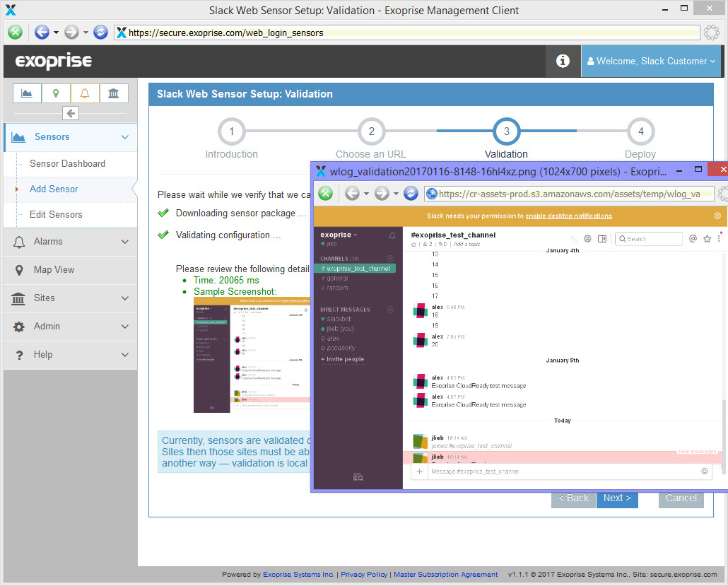Click the Cancel button
The width and height of the screenshot is (728, 586).
pyautogui.click(x=681, y=499)
